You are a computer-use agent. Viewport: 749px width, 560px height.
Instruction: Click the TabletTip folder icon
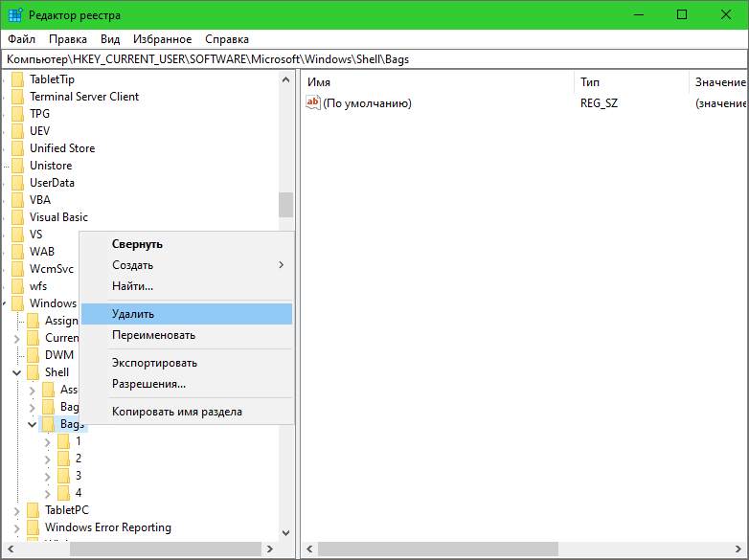click(x=17, y=79)
